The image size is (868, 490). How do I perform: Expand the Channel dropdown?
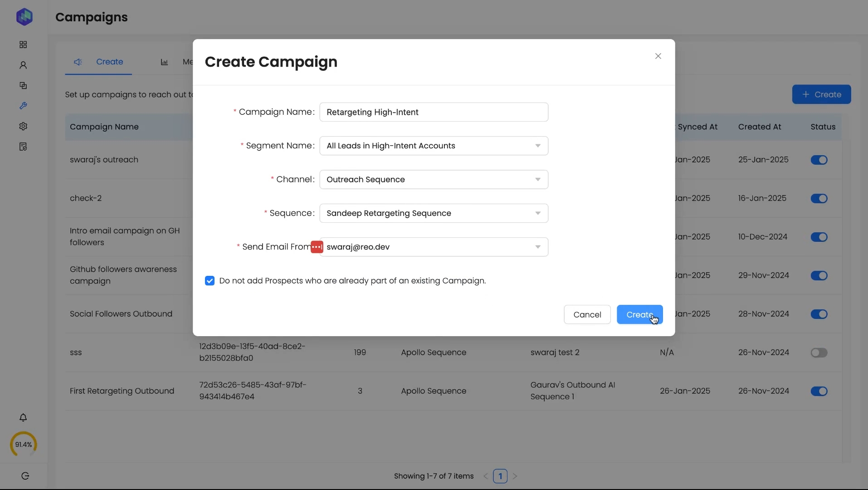click(x=434, y=180)
